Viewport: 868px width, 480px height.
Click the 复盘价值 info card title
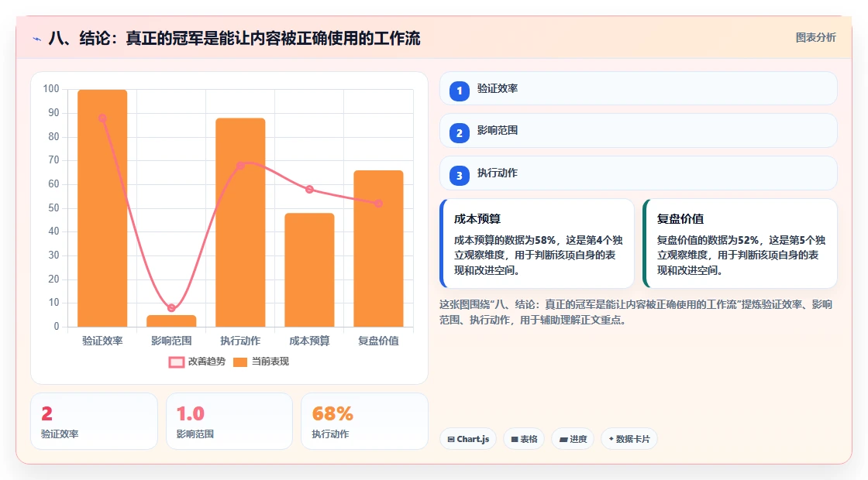tap(680, 219)
